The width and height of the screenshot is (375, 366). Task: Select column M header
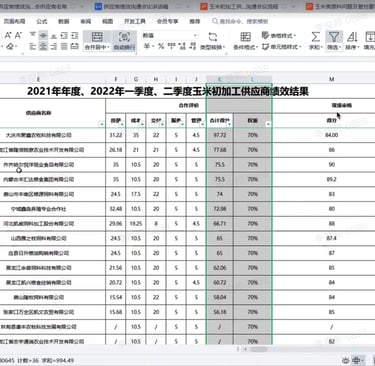331,79
